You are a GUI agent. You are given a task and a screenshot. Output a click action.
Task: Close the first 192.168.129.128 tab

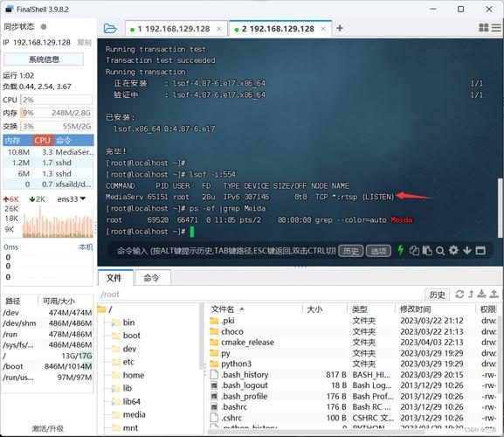(x=219, y=29)
